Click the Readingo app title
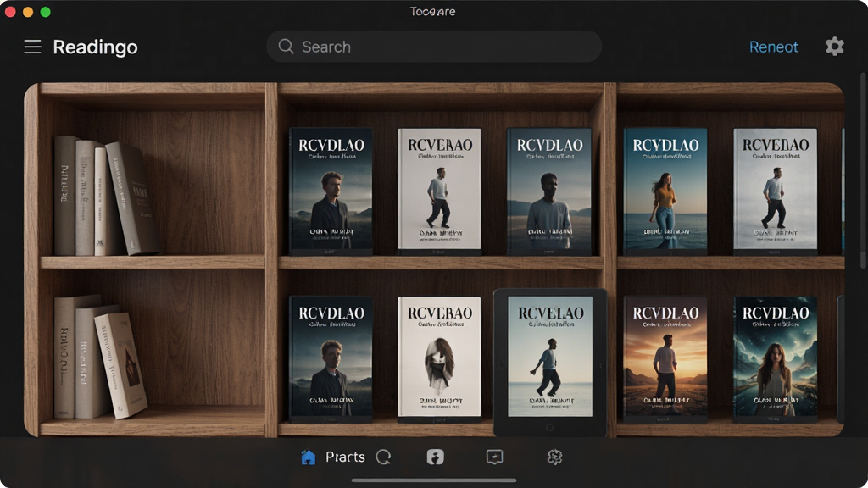This screenshot has height=488, width=868. pyautogui.click(x=95, y=47)
